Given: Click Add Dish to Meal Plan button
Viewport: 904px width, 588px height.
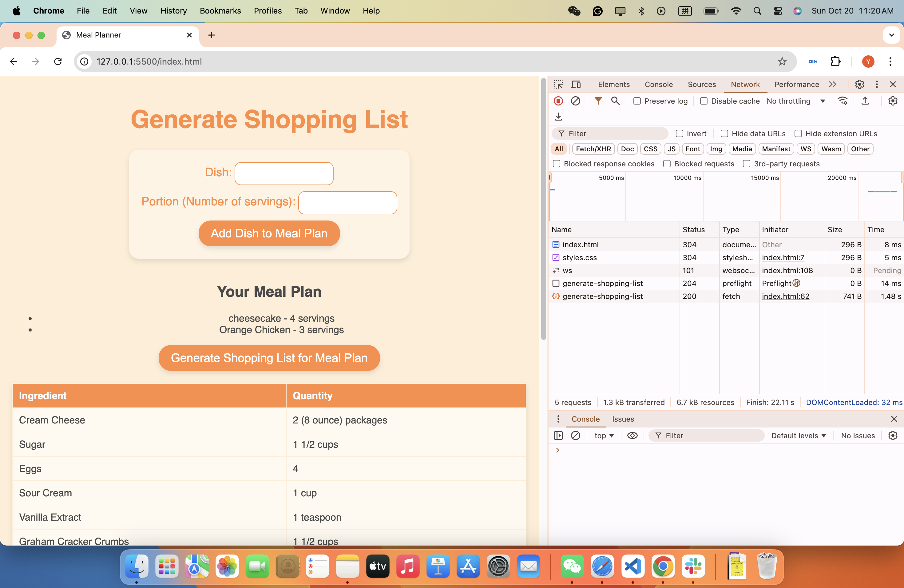Looking at the screenshot, I should [x=269, y=233].
